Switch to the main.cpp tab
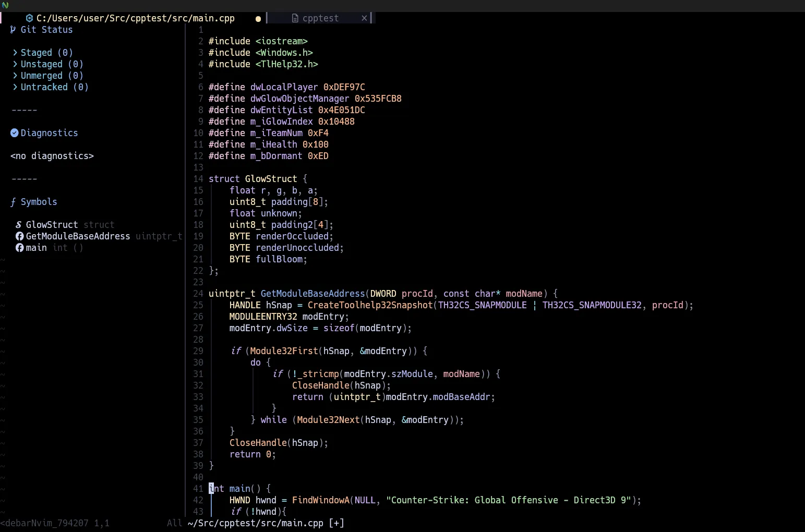The width and height of the screenshot is (805, 532). click(x=135, y=18)
